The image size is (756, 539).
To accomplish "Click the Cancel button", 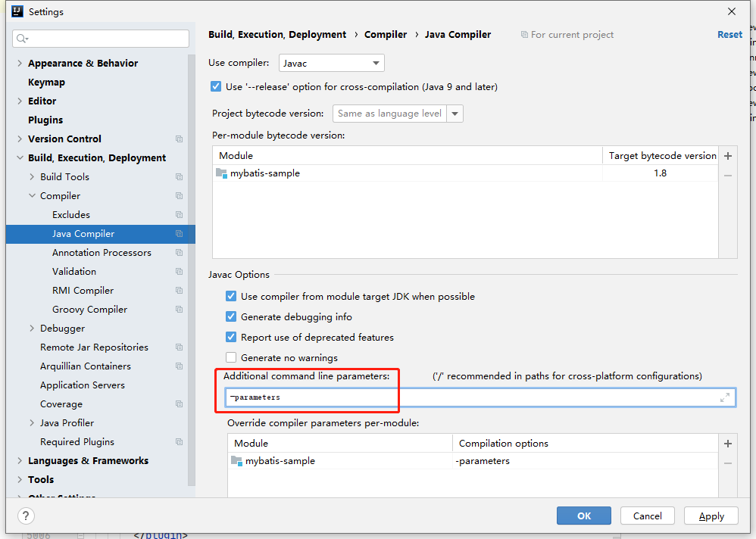I will tap(647, 516).
